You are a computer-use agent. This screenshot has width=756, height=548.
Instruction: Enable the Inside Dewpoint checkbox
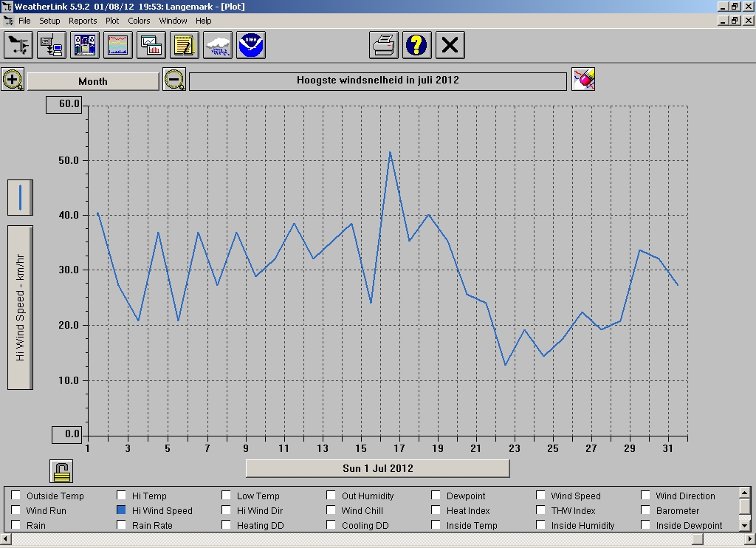pyautogui.click(x=645, y=525)
